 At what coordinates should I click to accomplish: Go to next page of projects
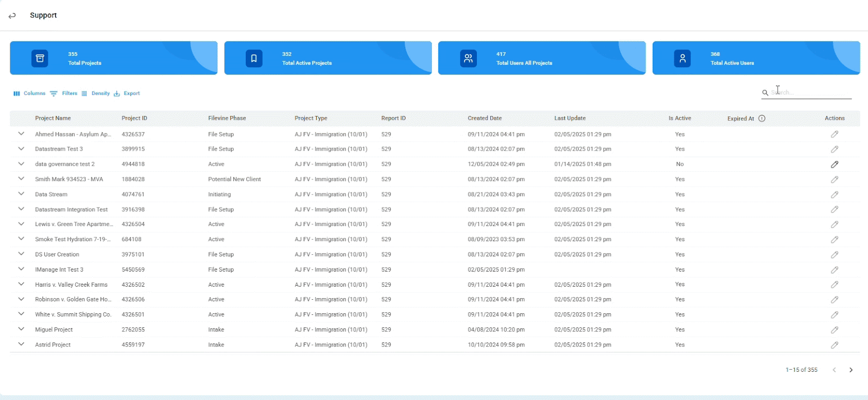pos(851,370)
